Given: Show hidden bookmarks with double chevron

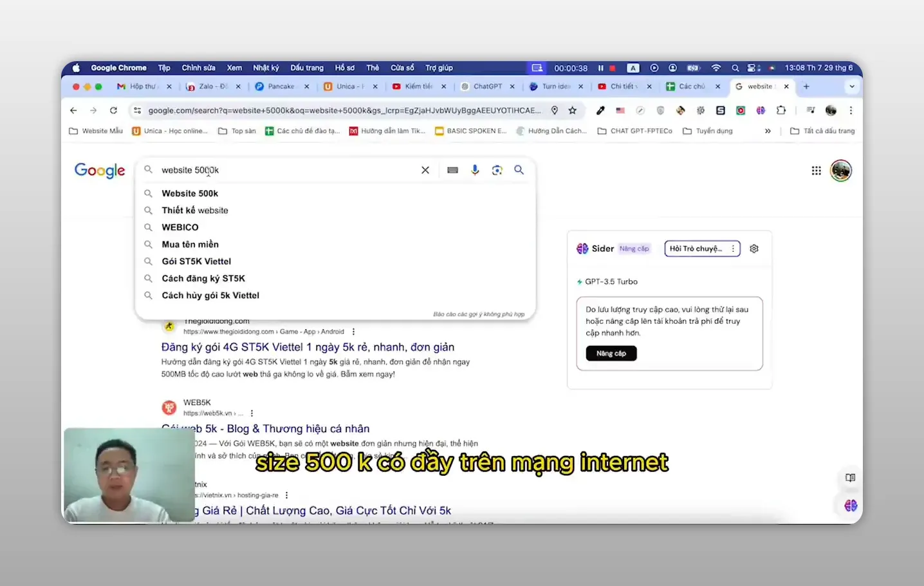Looking at the screenshot, I should [x=768, y=131].
